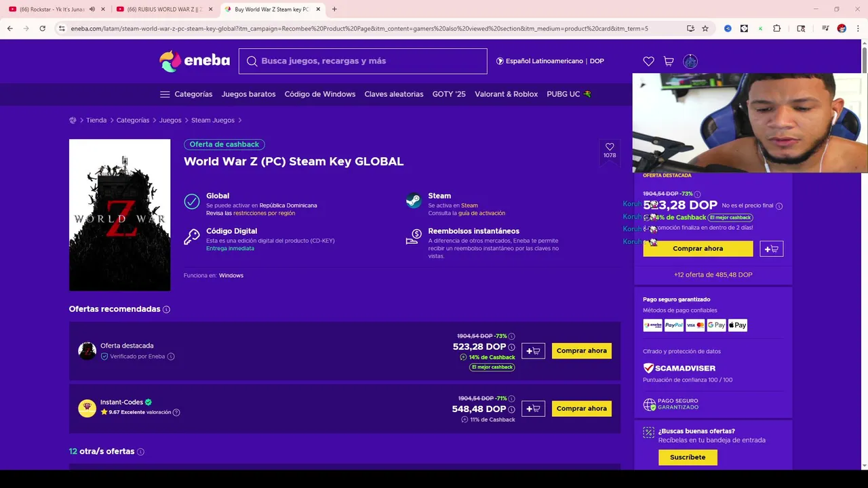The image size is (868, 488).
Task: Click Comprar ahora for Instant-Codes
Action: point(582,409)
